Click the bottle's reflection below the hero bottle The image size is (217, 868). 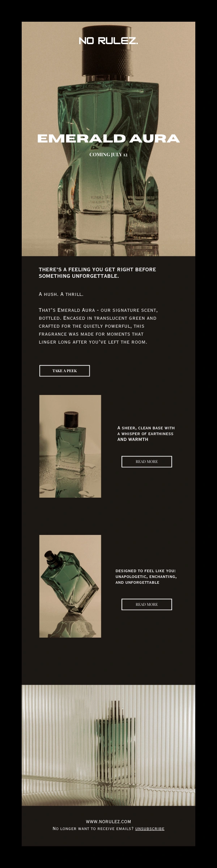[109, 250]
